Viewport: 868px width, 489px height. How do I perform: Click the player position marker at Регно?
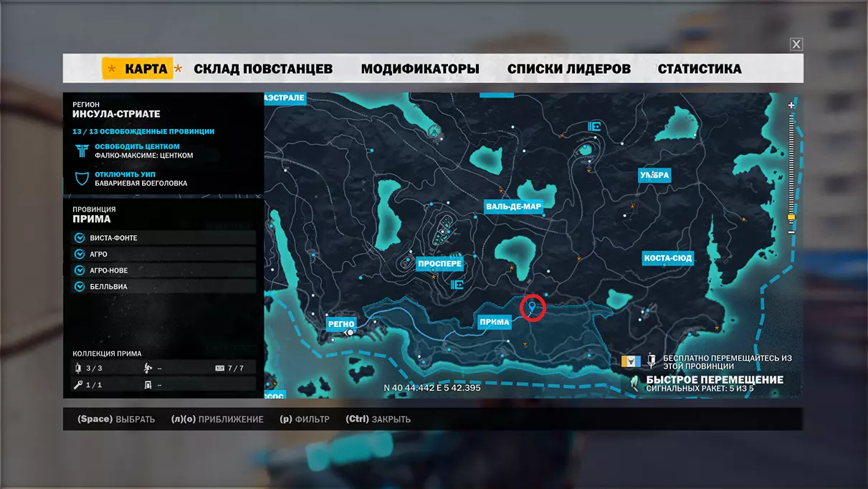(x=350, y=333)
